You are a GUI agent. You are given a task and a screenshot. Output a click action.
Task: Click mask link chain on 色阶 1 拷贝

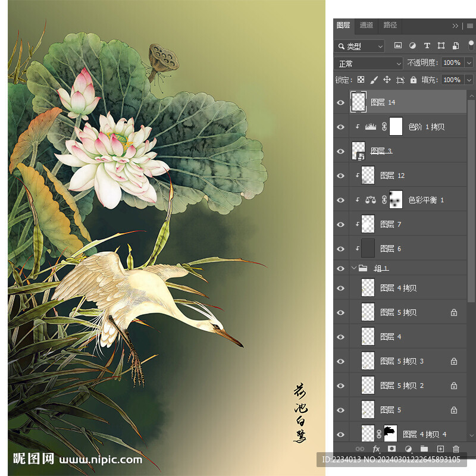click(x=384, y=127)
